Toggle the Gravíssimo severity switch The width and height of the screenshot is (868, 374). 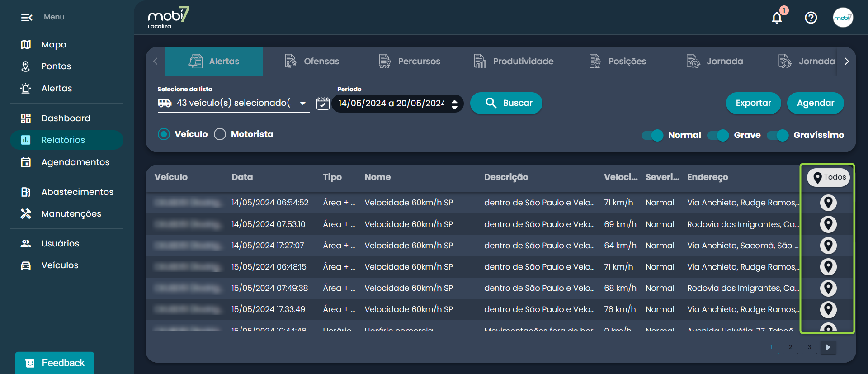[778, 135]
